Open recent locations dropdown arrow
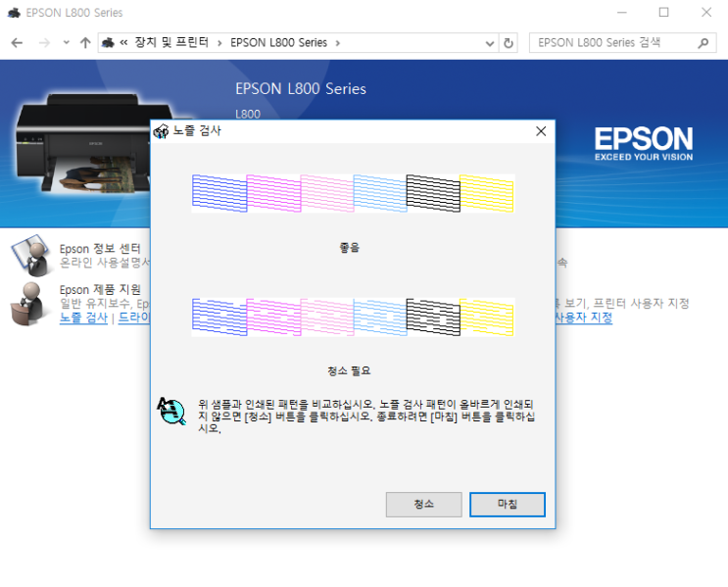This screenshot has width=728, height=587. pyautogui.click(x=67, y=43)
